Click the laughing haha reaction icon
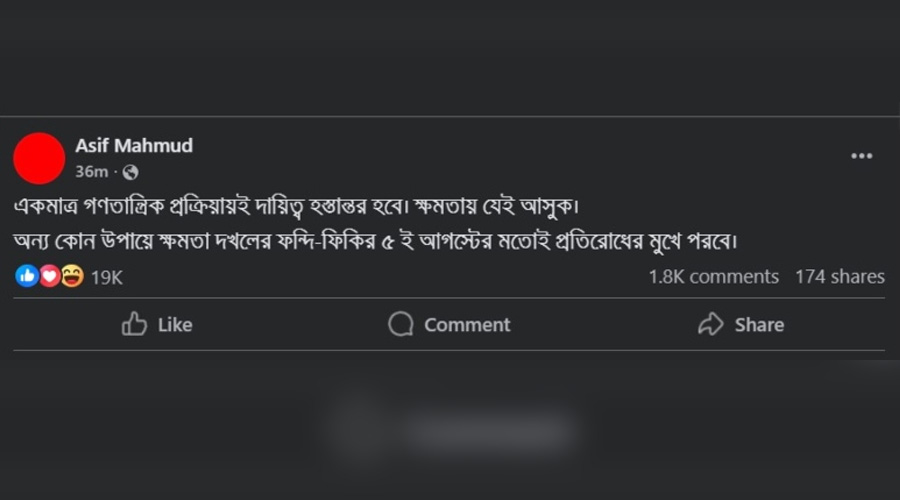Screen dimensions: 900x500 coord(72,276)
